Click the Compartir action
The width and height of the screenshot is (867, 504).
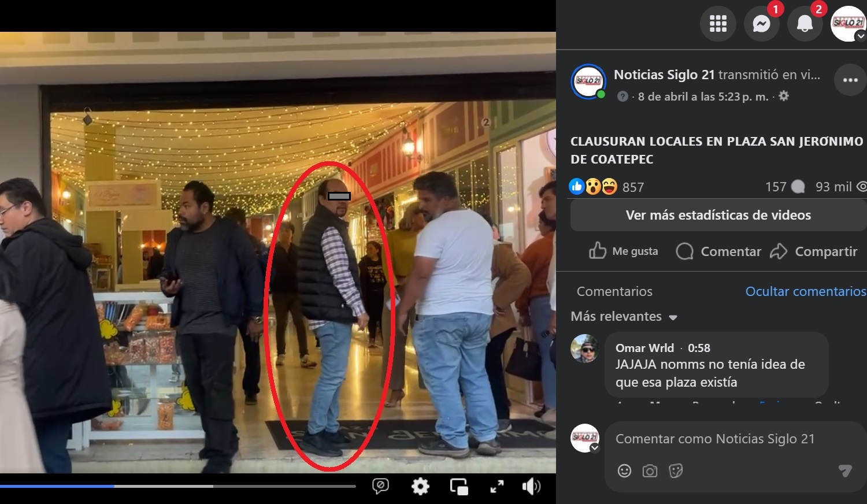click(813, 251)
